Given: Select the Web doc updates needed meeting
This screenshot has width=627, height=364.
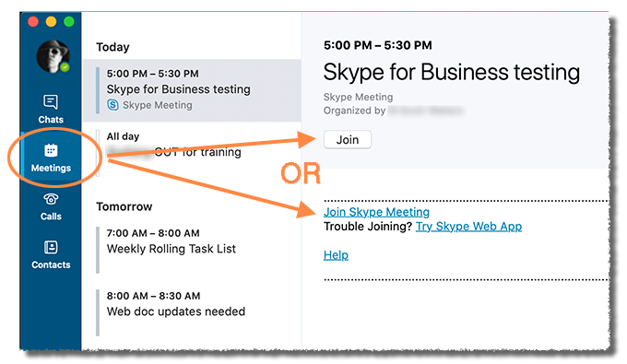Looking at the screenshot, I should point(192,312).
